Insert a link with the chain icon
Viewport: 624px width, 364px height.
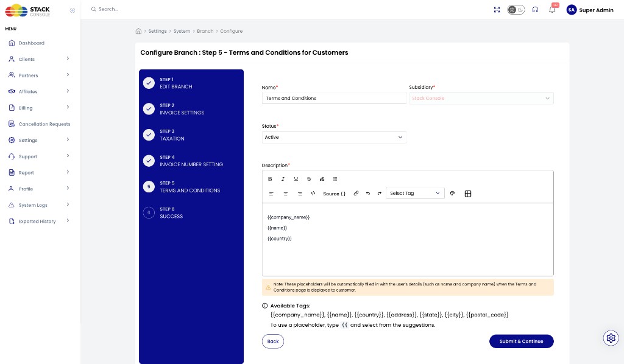click(x=356, y=194)
